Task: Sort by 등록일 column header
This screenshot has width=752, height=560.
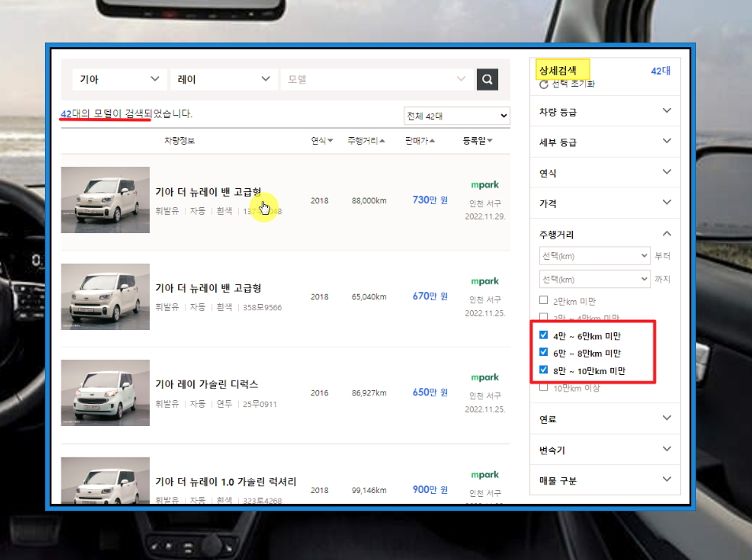Action: 478,140
